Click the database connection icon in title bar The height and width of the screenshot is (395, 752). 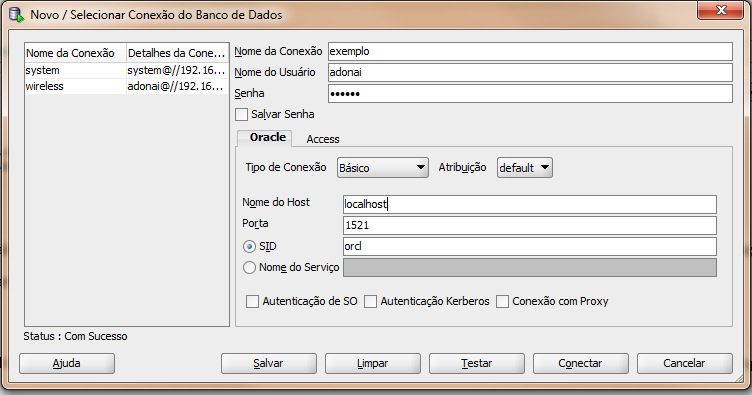tap(16, 14)
